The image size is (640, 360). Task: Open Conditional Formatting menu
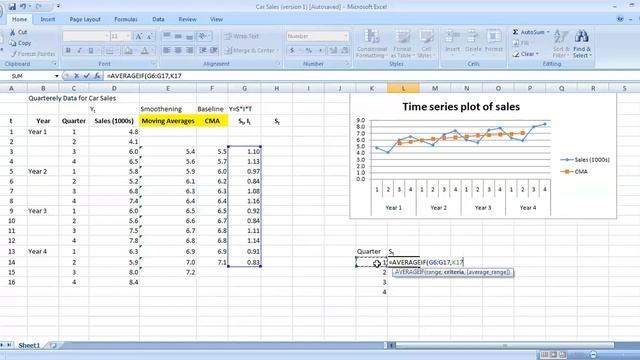coord(371,43)
